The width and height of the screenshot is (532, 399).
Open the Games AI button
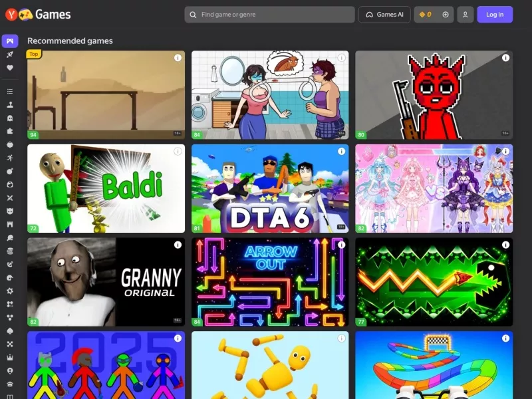pyautogui.click(x=384, y=15)
